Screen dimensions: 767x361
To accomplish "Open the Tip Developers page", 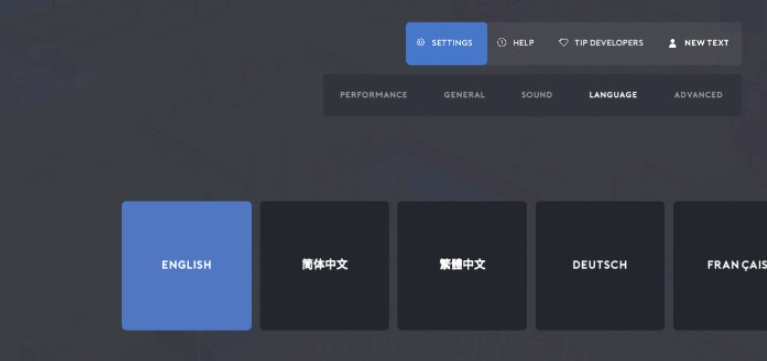I will [x=601, y=43].
